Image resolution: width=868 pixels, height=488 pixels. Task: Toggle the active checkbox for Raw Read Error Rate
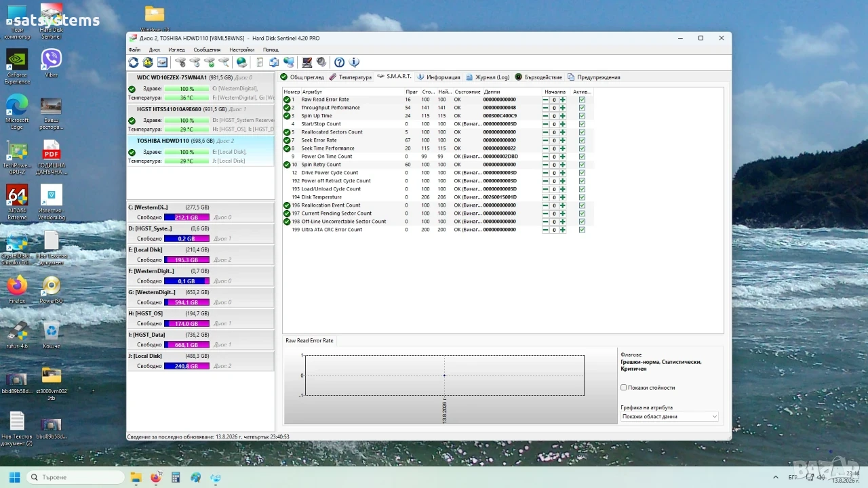click(x=582, y=100)
